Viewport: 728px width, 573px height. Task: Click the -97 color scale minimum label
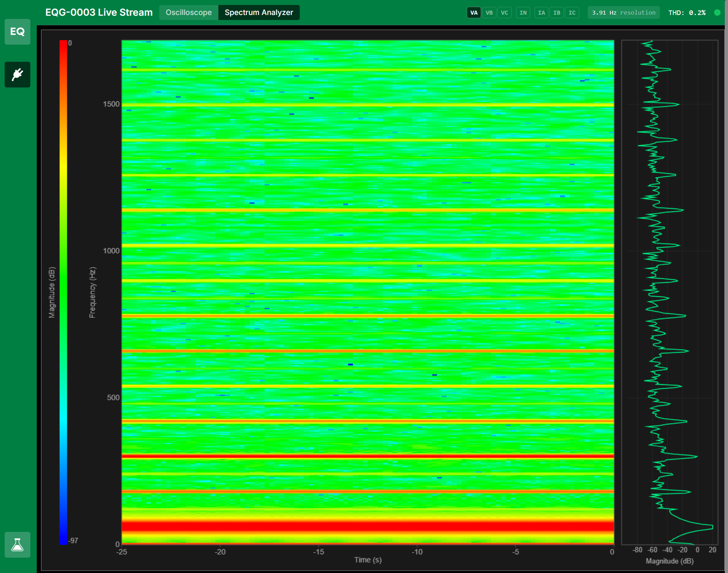[73, 541]
